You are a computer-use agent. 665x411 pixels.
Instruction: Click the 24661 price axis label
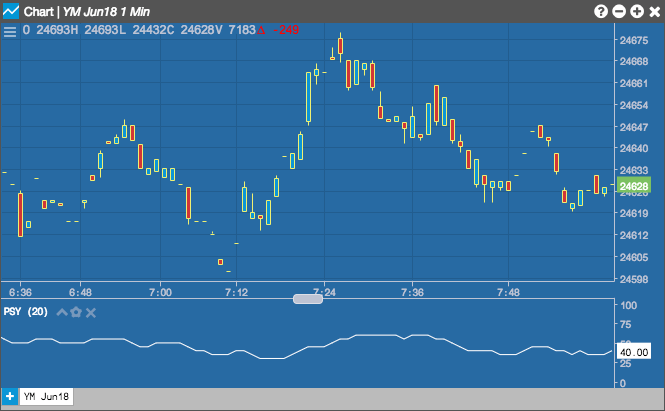pyautogui.click(x=634, y=84)
